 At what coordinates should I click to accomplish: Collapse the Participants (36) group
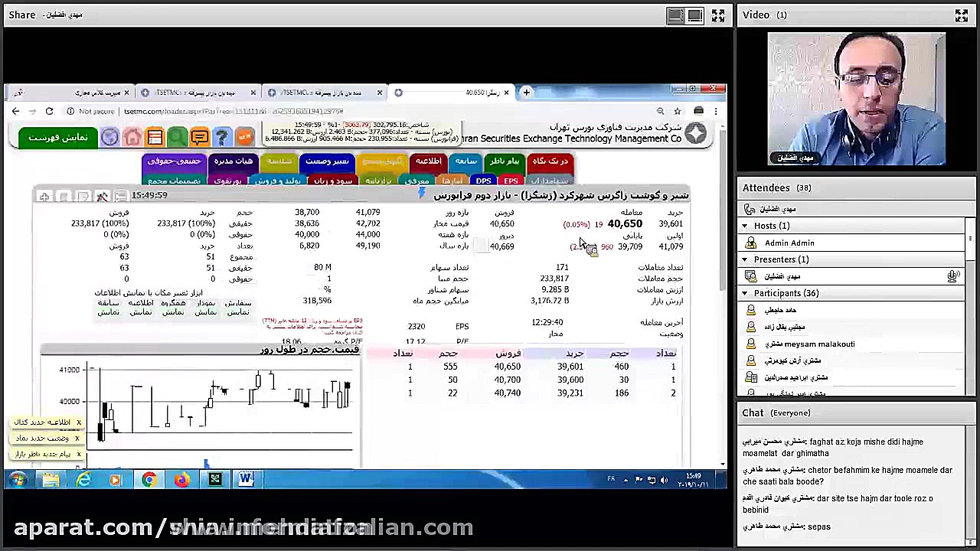click(x=744, y=293)
